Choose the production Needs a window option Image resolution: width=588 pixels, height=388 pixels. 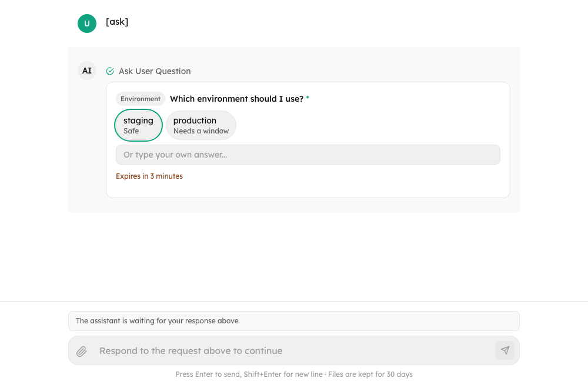[201, 125]
